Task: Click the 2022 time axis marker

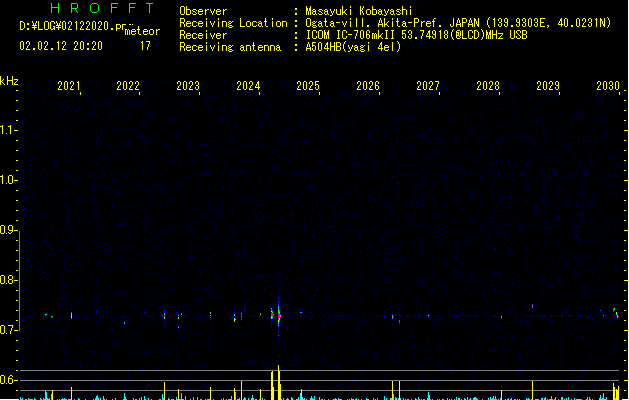Action: pos(128,85)
